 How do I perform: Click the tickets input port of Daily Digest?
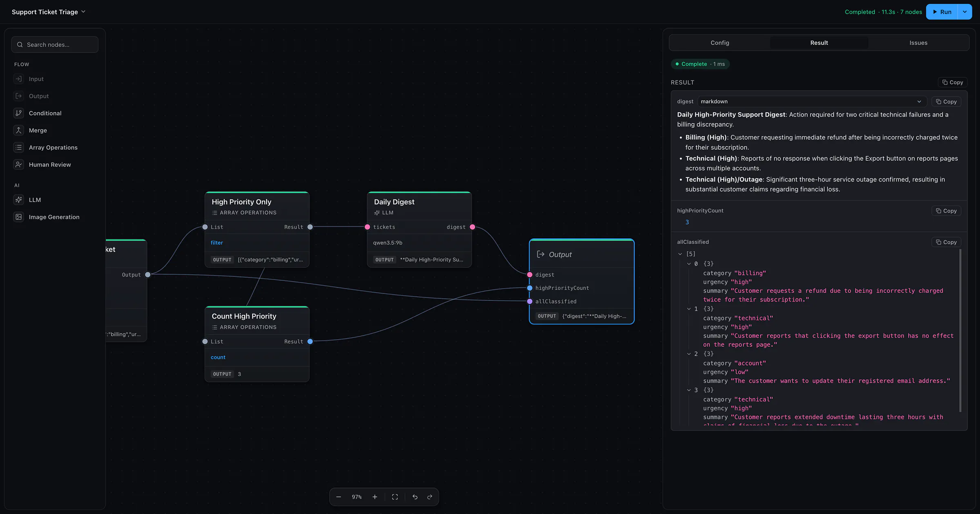pyautogui.click(x=367, y=227)
